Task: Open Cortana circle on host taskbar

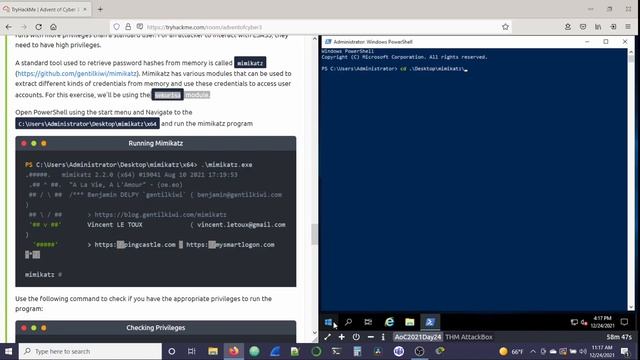Action: [172, 351]
